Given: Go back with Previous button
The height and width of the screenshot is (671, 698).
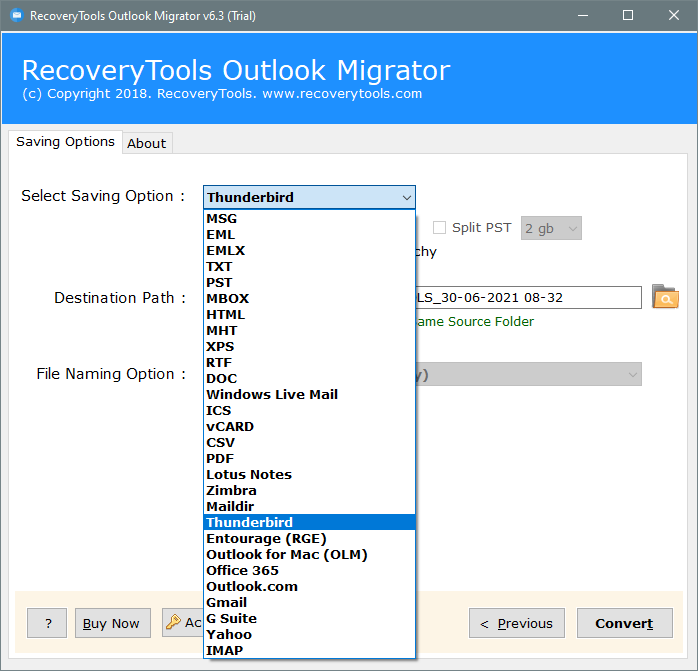Looking at the screenshot, I should click(517, 623).
